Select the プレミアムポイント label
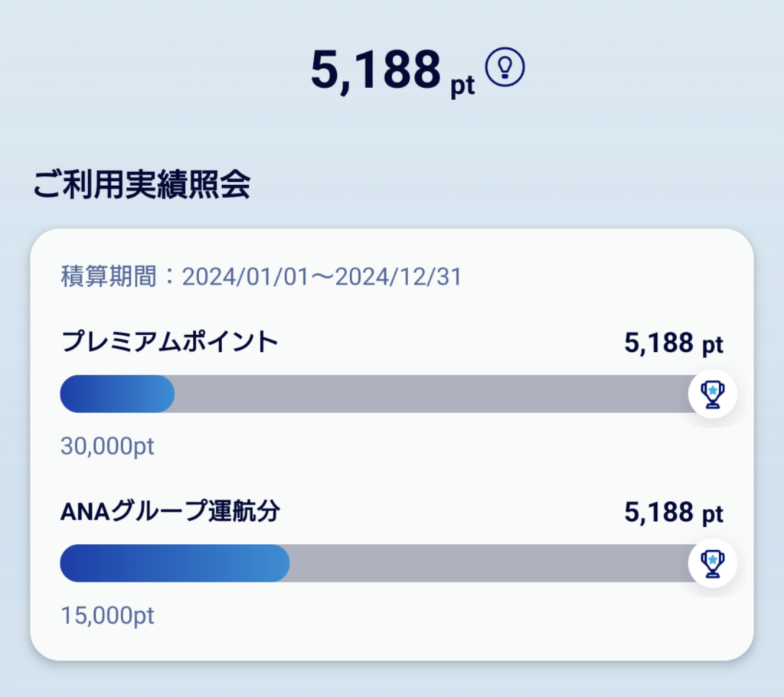 (169, 342)
